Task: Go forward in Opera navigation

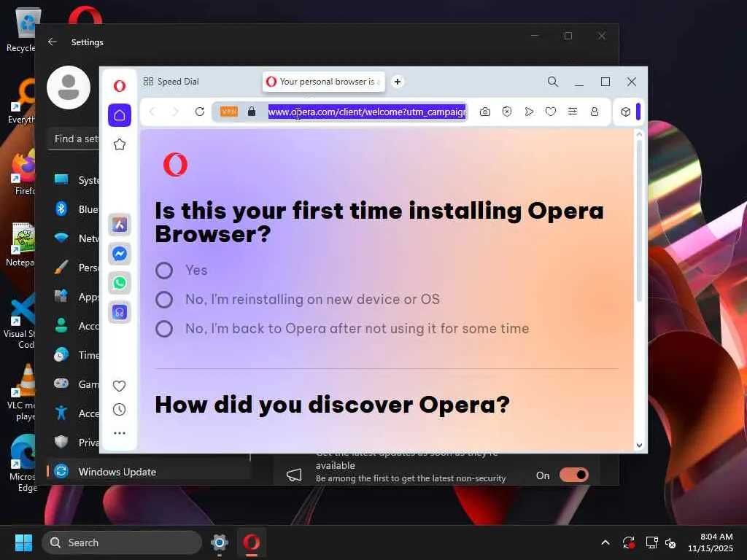Action: click(x=176, y=112)
